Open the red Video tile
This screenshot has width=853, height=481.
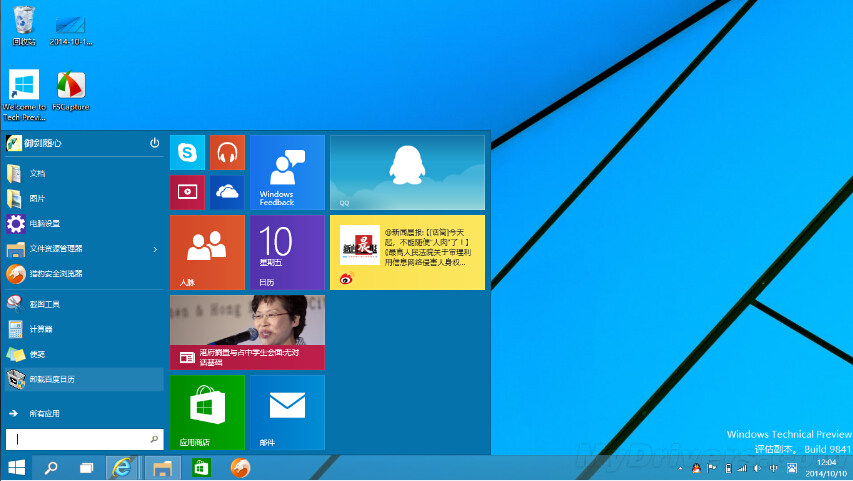(x=187, y=192)
